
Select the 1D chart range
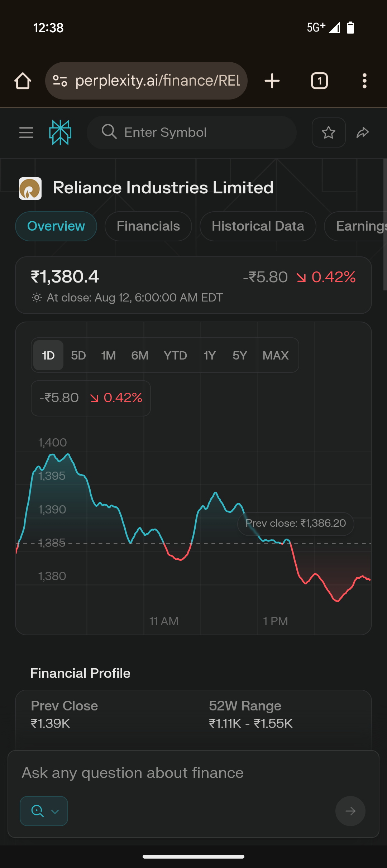[x=48, y=356]
